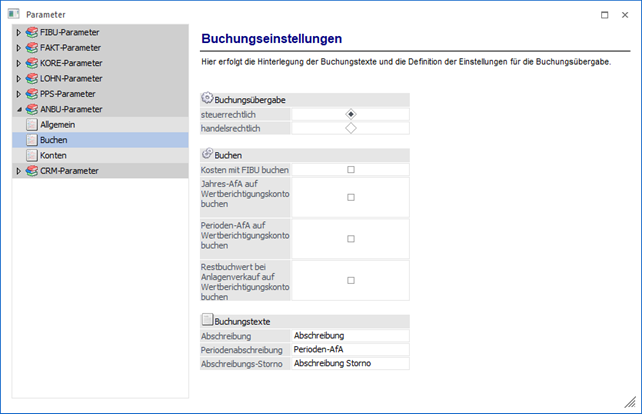The height and width of the screenshot is (414, 642).
Task: Click the KORE-Parameter database icon
Action: 31,63
